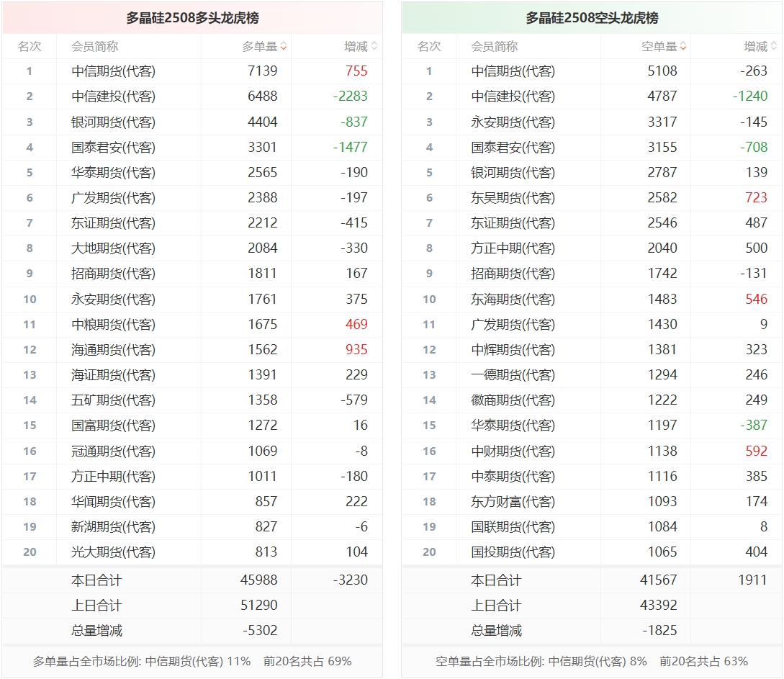Click 会员简称 header in long table
The height and width of the screenshot is (679, 784).
pyautogui.click(x=95, y=47)
